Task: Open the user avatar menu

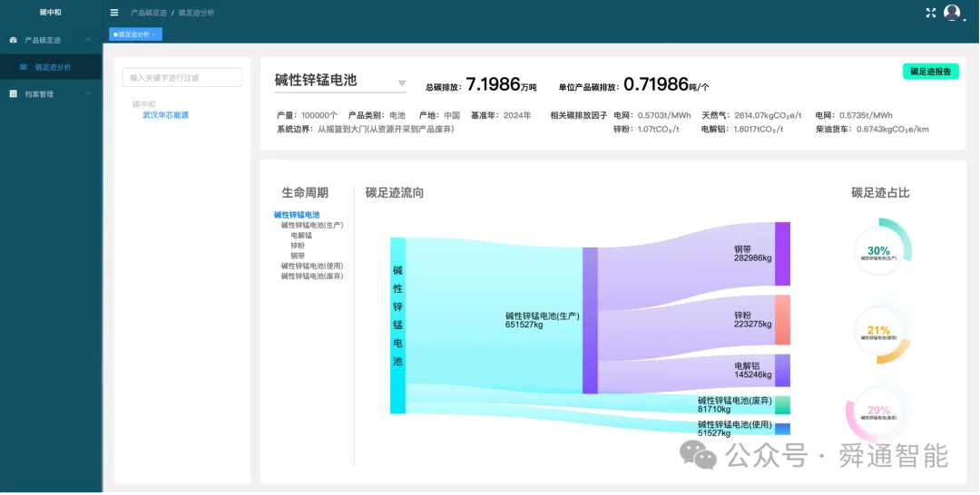Action: (x=952, y=13)
